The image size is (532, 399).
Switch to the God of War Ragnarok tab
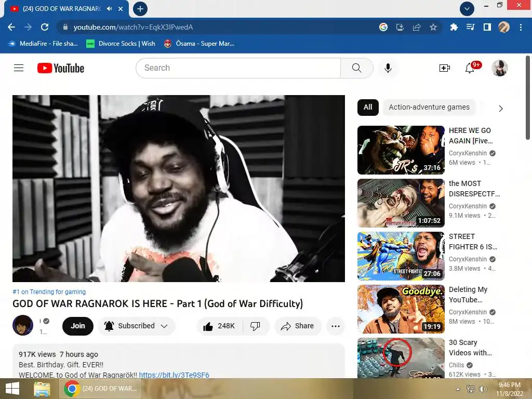coord(62,9)
